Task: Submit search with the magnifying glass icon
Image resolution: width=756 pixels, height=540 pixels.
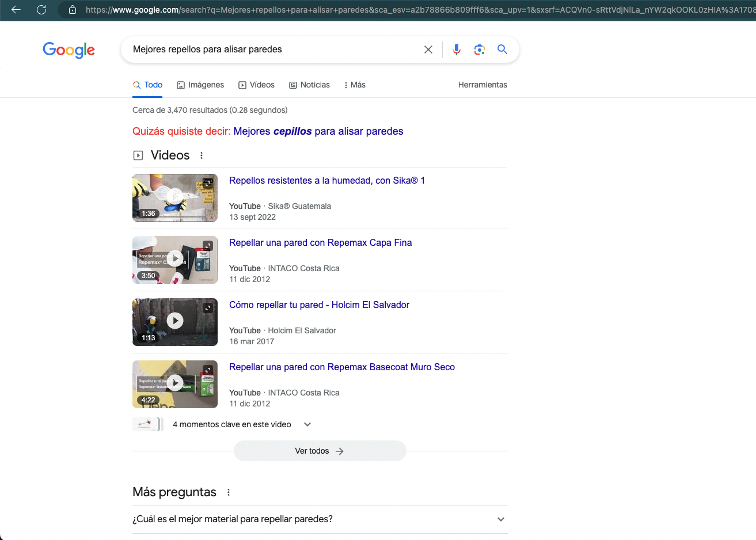Action: pyautogui.click(x=502, y=50)
